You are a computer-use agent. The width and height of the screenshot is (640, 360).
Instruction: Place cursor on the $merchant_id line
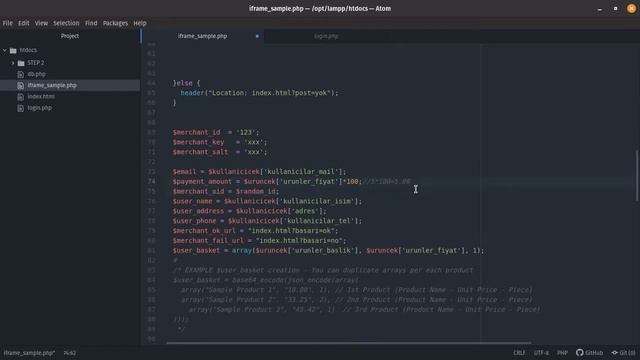pos(216,132)
